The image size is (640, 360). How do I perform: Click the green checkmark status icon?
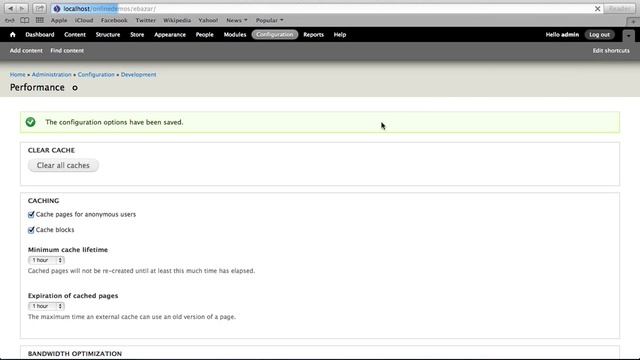click(30, 122)
